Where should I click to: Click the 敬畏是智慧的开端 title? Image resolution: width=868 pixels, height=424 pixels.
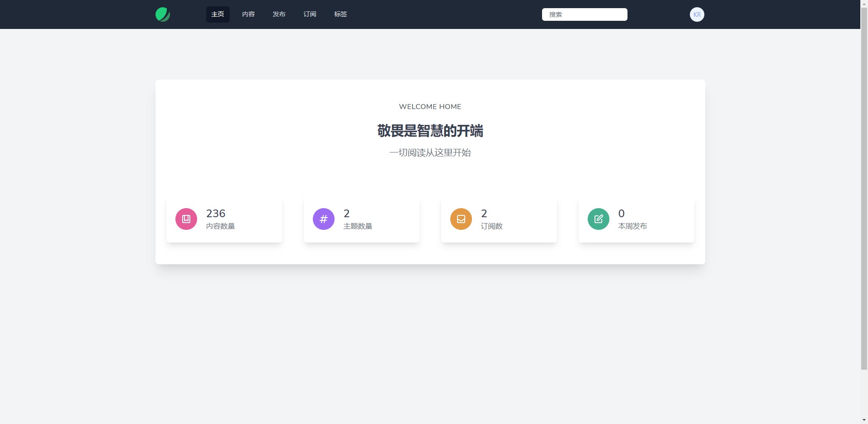click(x=430, y=131)
